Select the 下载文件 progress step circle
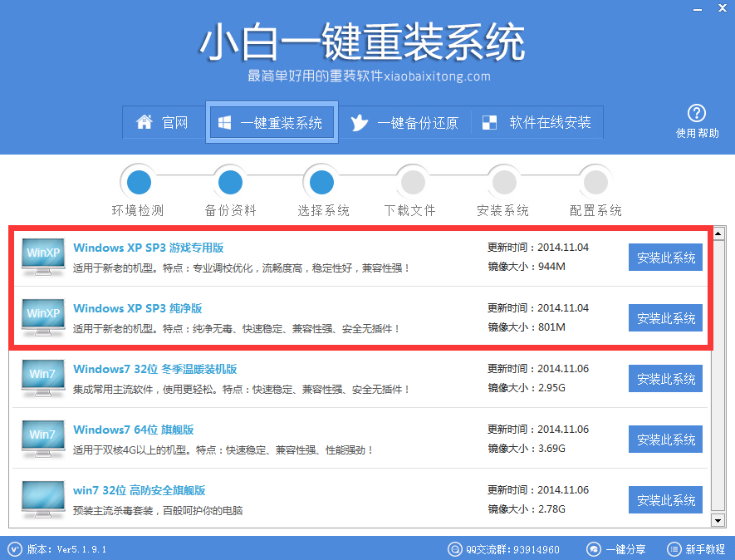 [x=413, y=182]
